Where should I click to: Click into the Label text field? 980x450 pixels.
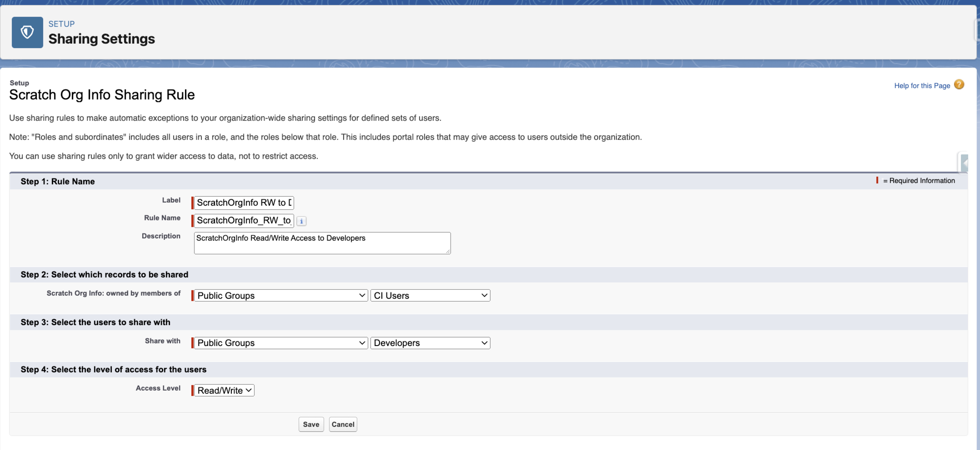click(243, 203)
